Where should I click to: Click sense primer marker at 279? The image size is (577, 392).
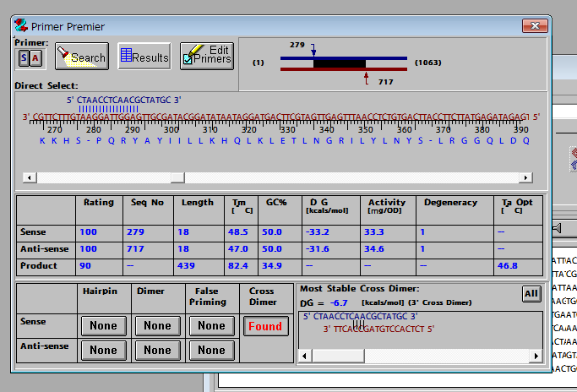(x=313, y=52)
